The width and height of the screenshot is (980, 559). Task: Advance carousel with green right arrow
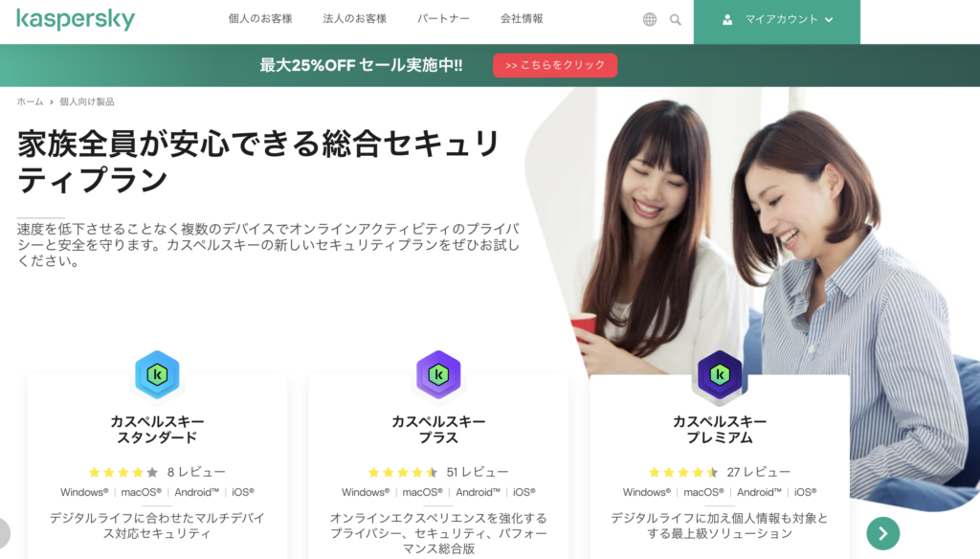pos(883,533)
